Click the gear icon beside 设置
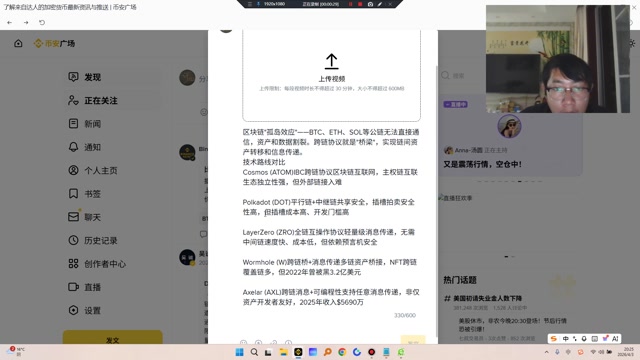The width and height of the screenshot is (640, 360). tap(73, 310)
